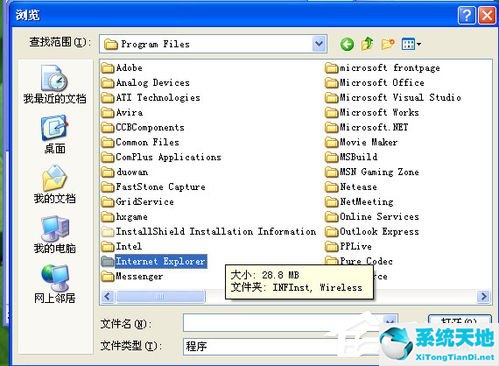Click the Movie Maker folder name

coord(368,142)
